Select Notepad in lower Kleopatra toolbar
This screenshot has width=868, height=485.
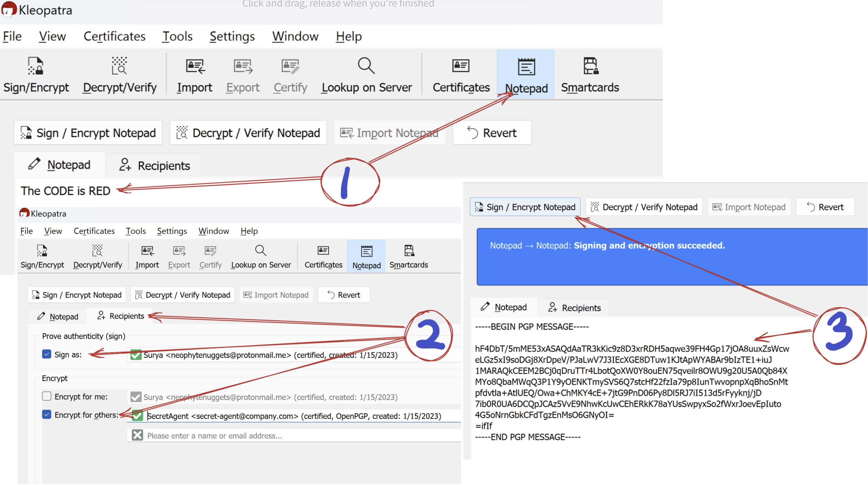pos(366,257)
